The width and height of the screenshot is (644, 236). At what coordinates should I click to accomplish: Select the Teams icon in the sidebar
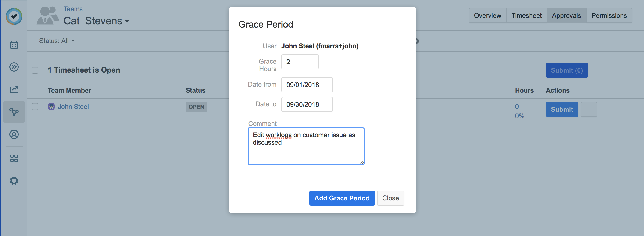tap(14, 112)
